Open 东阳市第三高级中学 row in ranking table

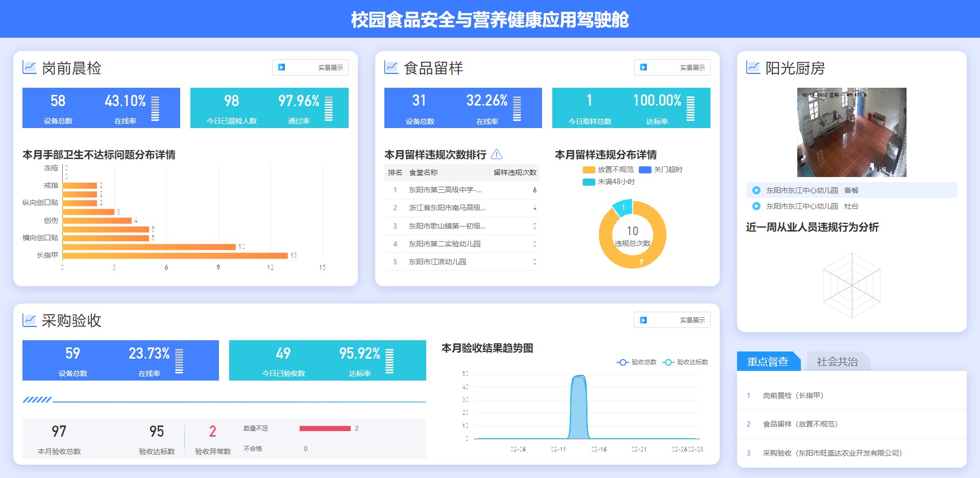coord(445,190)
